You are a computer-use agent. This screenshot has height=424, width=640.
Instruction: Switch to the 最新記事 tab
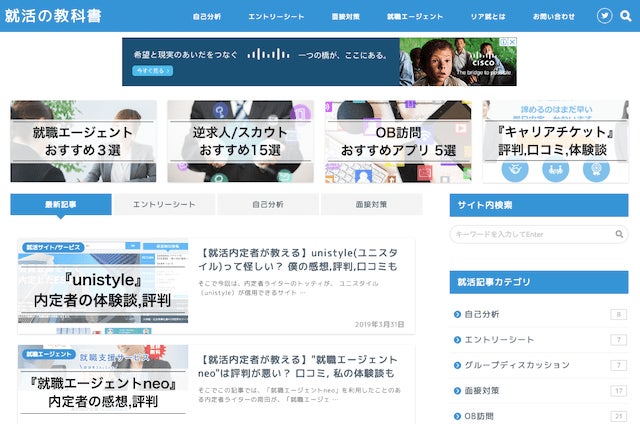(60, 204)
